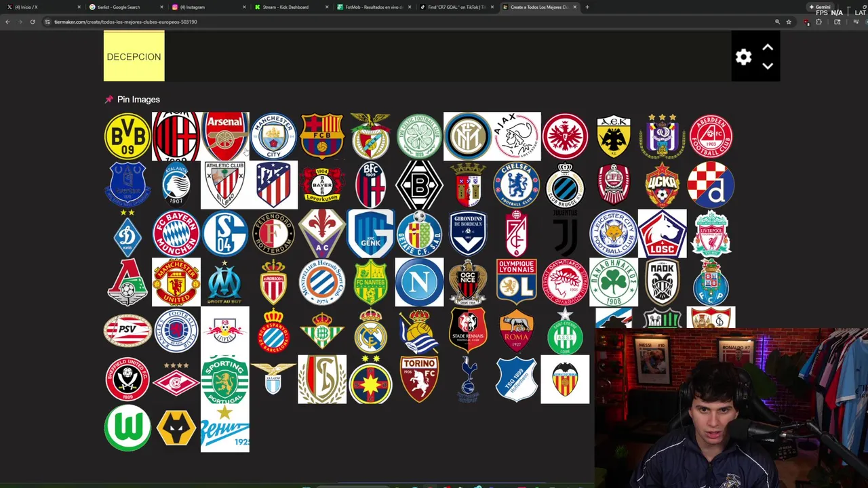Choose the CSKA Moscow logo
The width and height of the screenshot is (868, 488).
coord(663,185)
